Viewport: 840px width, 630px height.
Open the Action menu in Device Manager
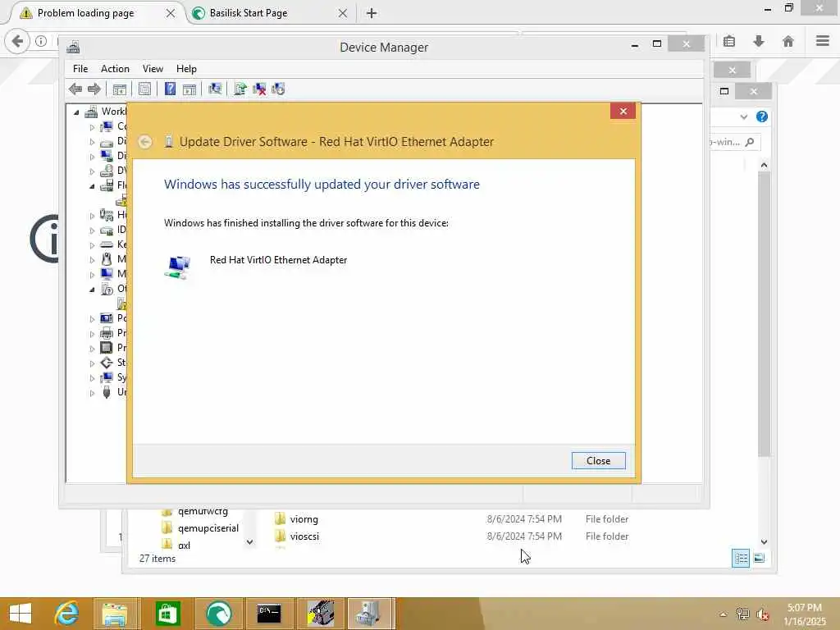tap(115, 69)
